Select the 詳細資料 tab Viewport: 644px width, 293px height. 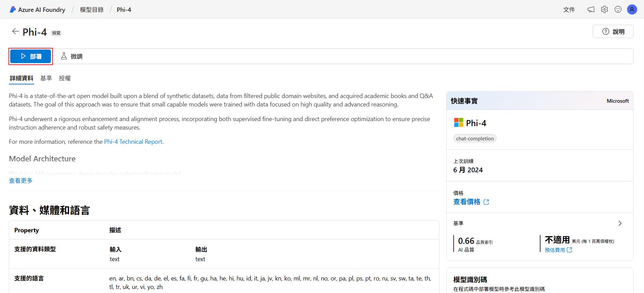pyautogui.click(x=21, y=78)
